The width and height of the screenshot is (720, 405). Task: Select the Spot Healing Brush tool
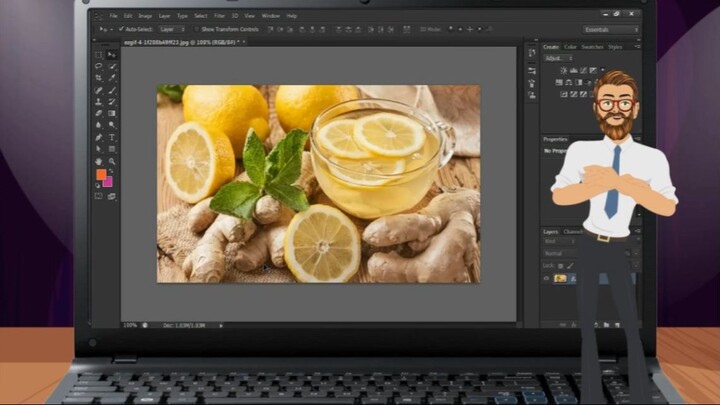99,90
